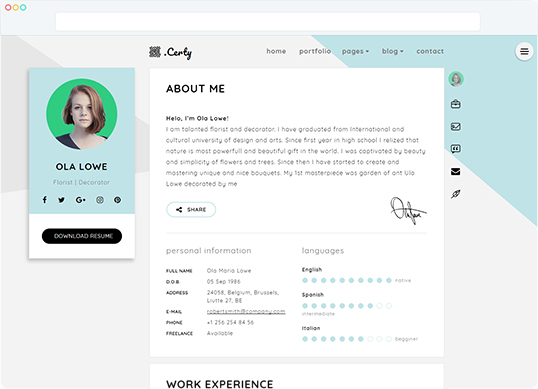The height and width of the screenshot is (389, 538).
Task: Click the Certy logo
Action: (x=170, y=52)
